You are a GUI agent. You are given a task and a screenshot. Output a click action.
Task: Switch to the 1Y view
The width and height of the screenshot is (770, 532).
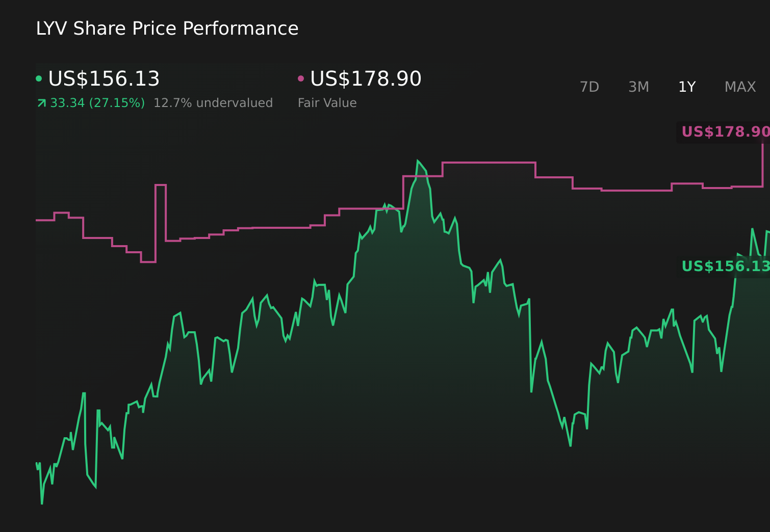(687, 87)
